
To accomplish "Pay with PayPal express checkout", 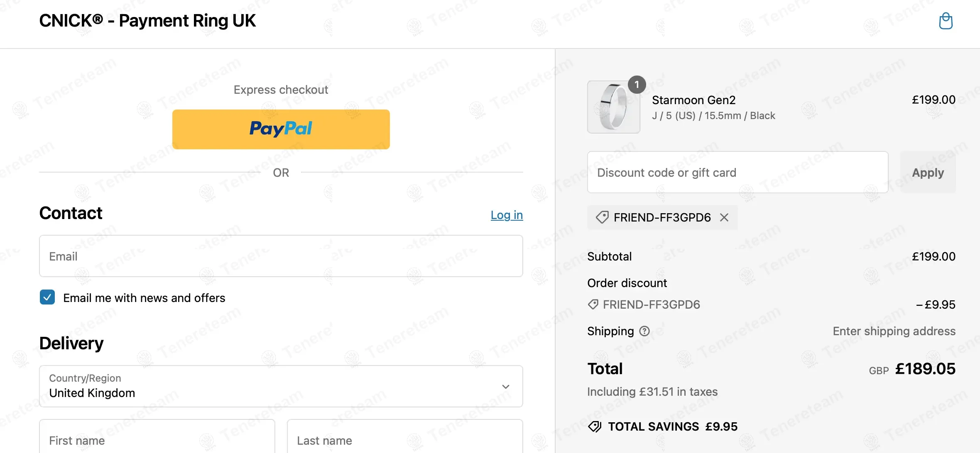I will pyautogui.click(x=281, y=129).
